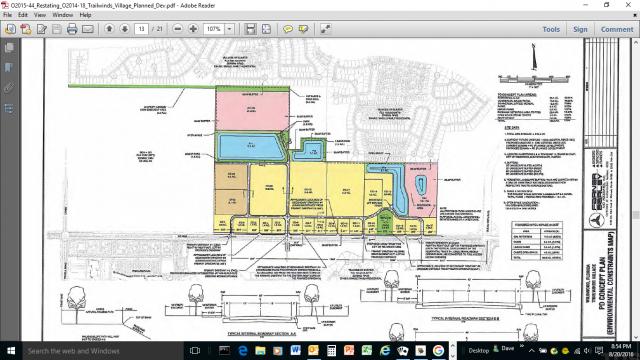Click the page number input field
640x360 pixels.
pyautogui.click(x=141, y=29)
